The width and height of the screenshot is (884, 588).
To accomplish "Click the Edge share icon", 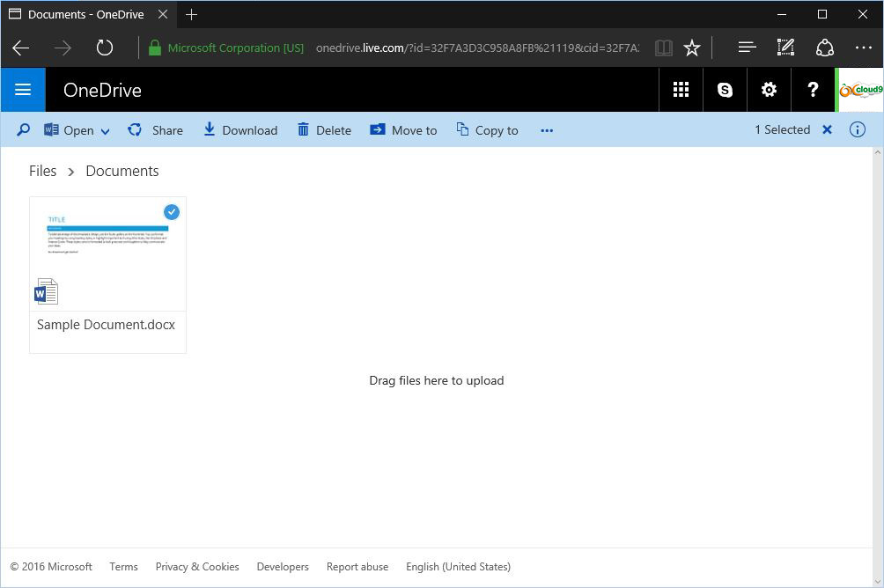I will 825,48.
